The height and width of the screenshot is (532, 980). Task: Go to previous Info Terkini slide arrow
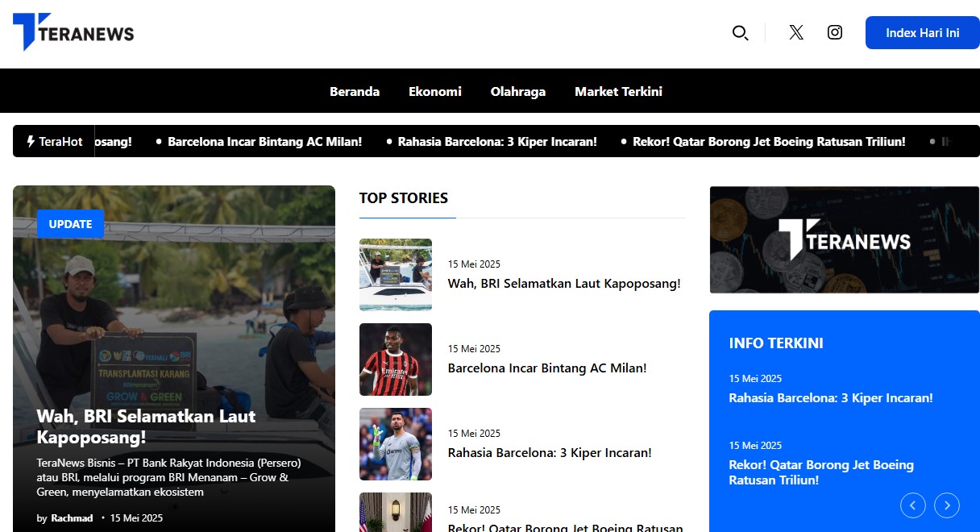click(912, 505)
